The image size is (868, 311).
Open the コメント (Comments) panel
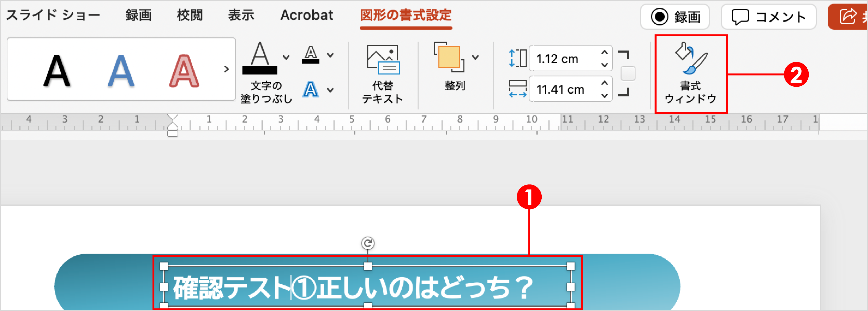tap(768, 16)
